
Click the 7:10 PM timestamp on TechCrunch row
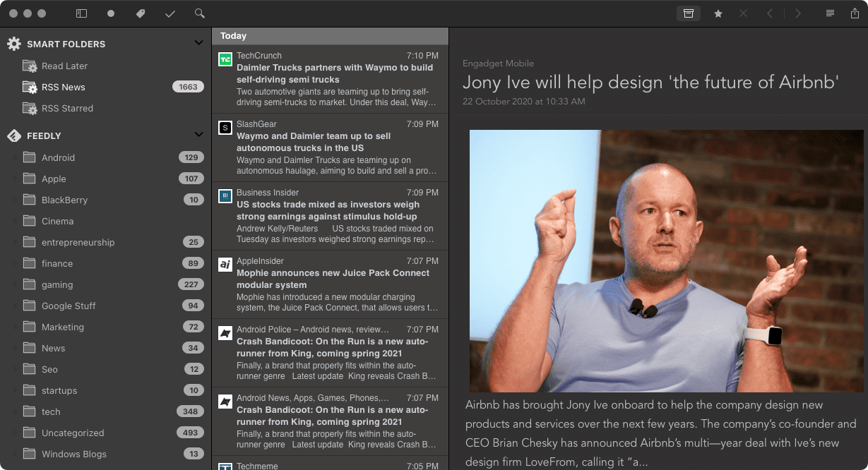tap(422, 56)
